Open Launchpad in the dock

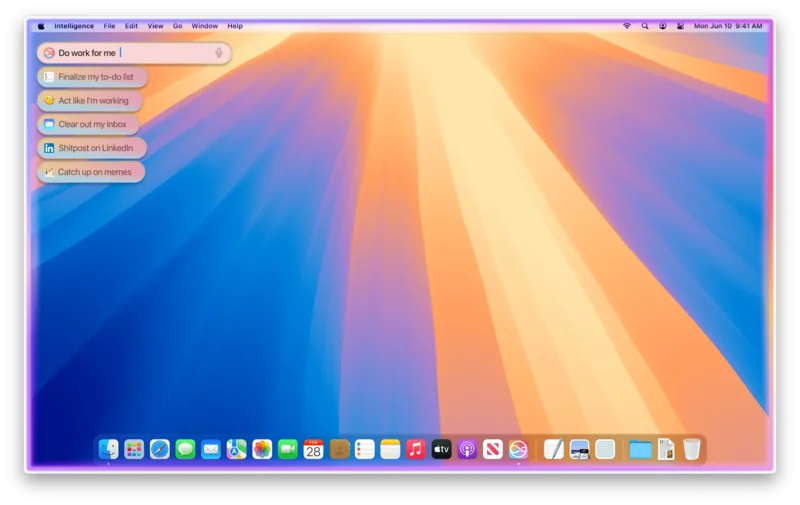(x=134, y=449)
